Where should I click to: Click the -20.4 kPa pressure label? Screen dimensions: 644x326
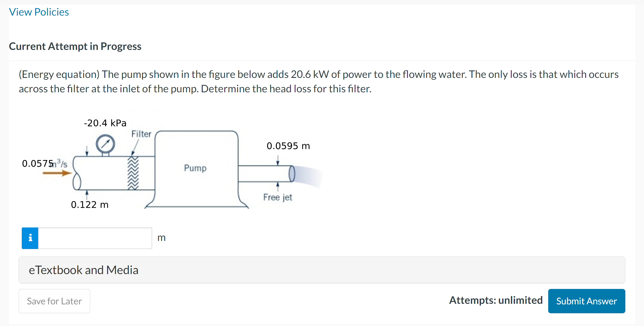coord(105,123)
